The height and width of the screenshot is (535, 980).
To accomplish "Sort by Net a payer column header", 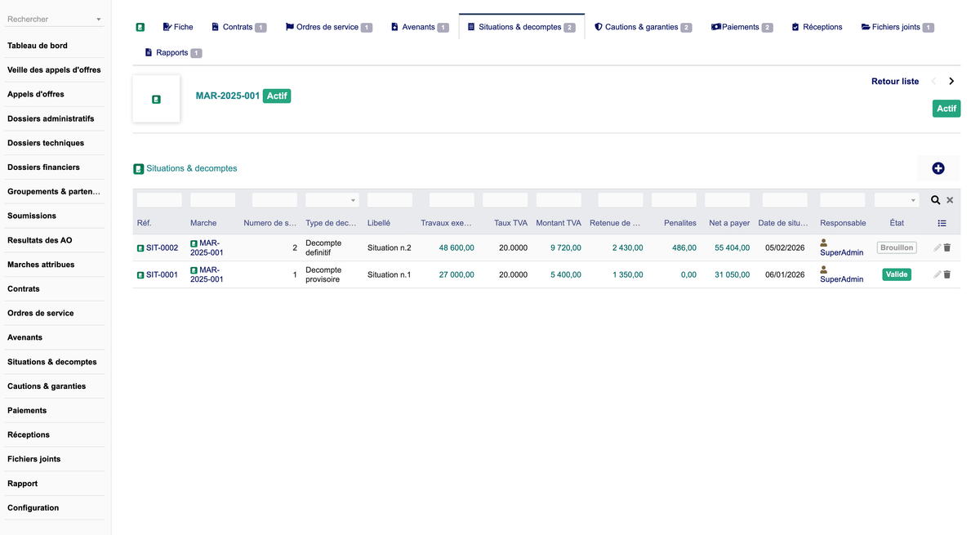I will click(x=729, y=223).
